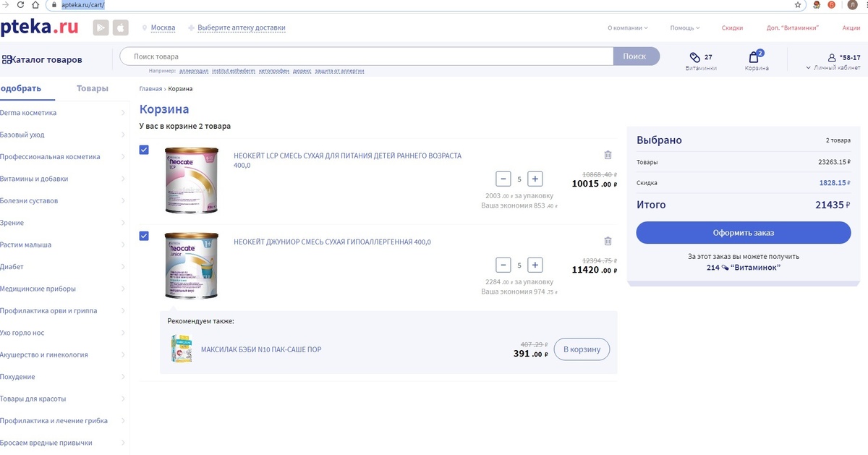
Task: Click the location pin icon near Москва
Action: coord(145,28)
